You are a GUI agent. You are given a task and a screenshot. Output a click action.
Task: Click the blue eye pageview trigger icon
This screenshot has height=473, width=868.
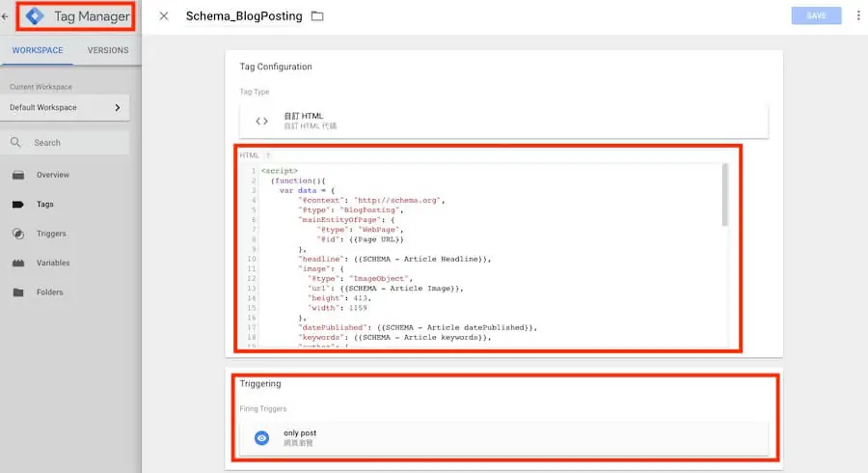[x=261, y=438]
